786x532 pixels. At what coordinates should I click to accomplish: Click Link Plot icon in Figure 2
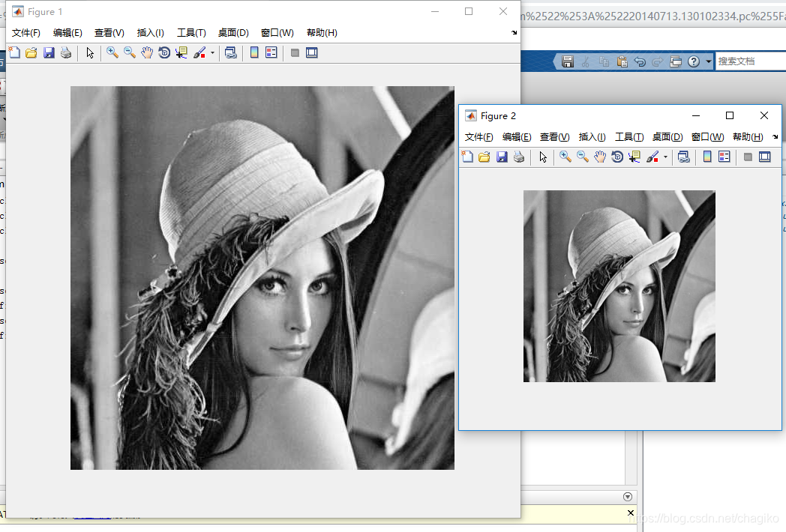684,157
